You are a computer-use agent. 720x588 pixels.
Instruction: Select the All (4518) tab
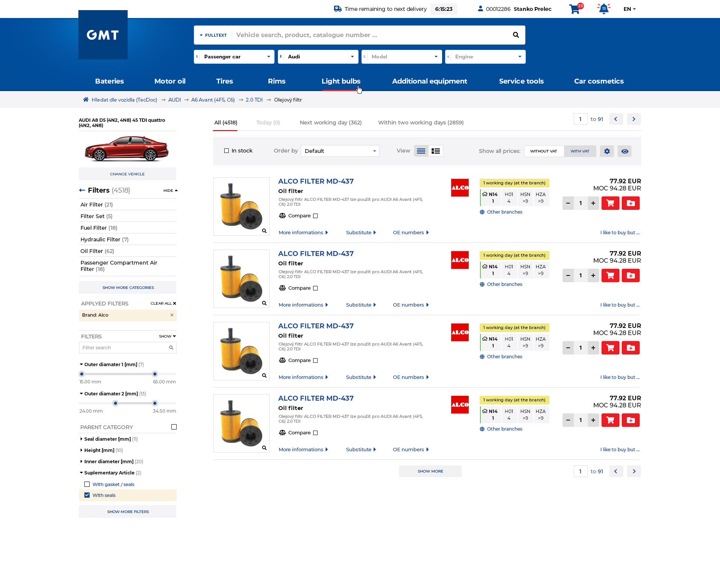226,123
